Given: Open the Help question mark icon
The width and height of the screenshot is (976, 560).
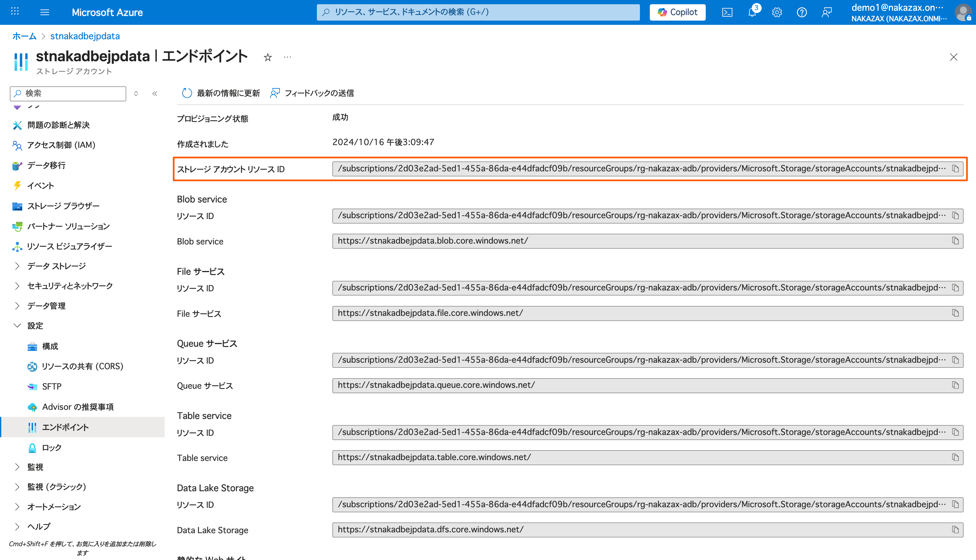Looking at the screenshot, I should 801,12.
